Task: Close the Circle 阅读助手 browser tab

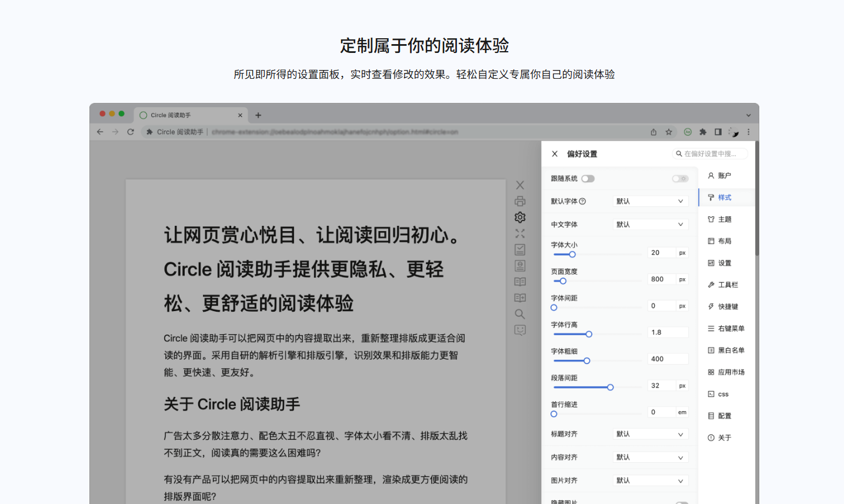Action: click(x=240, y=115)
